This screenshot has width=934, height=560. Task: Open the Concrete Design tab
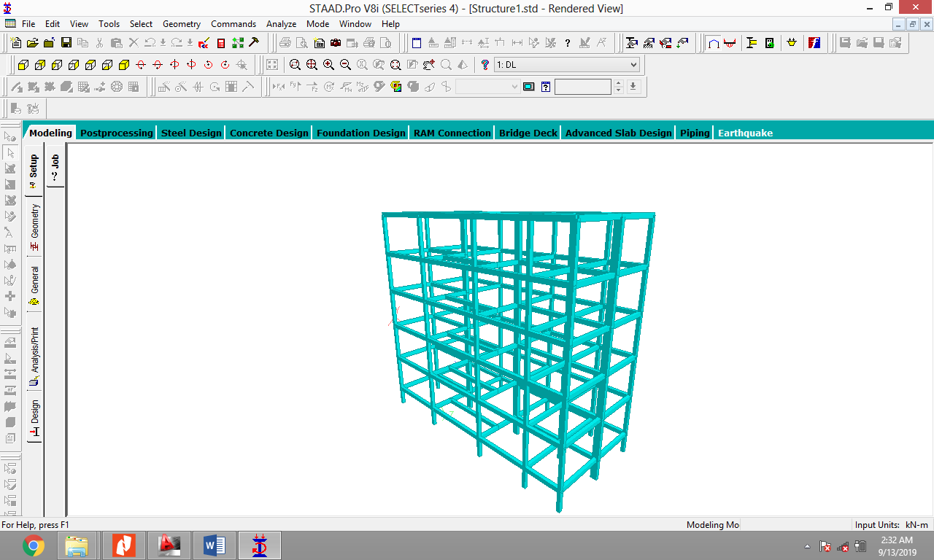click(269, 133)
